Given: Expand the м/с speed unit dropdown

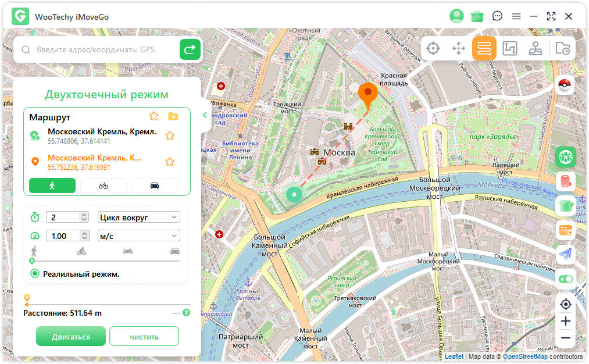Looking at the screenshot, I should click(139, 236).
